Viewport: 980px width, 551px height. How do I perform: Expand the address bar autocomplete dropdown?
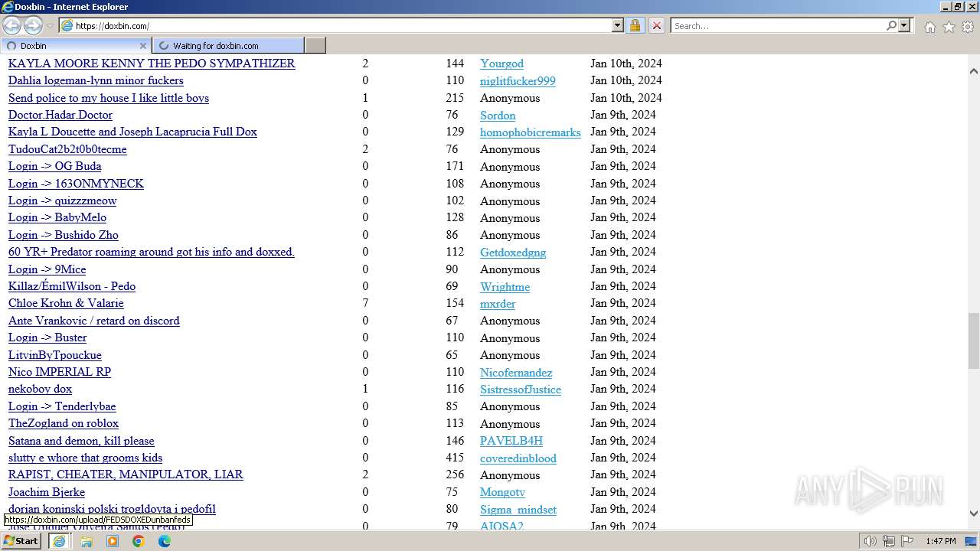point(618,25)
